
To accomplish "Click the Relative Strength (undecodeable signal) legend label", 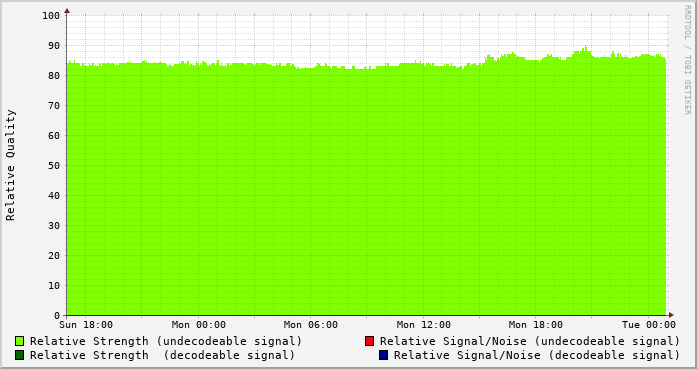I will coord(166,341).
